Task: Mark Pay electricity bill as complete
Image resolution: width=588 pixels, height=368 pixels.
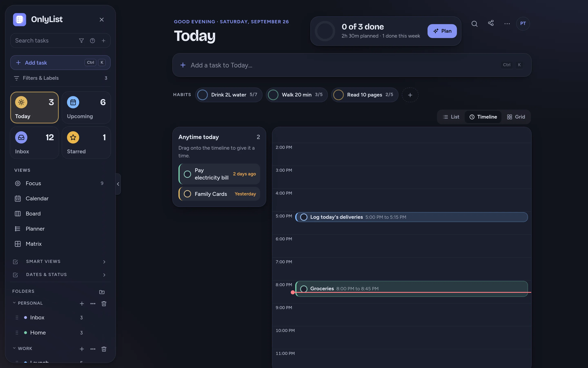Action: pyautogui.click(x=187, y=174)
